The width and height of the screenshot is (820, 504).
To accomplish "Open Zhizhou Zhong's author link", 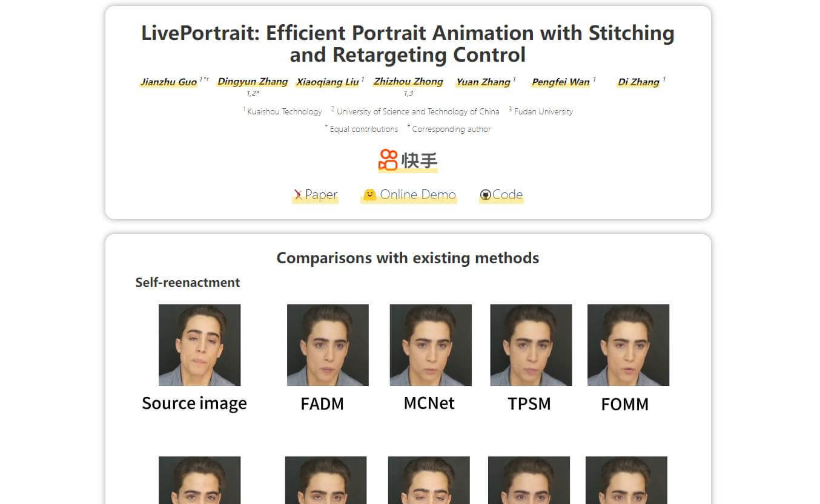I will pos(408,82).
